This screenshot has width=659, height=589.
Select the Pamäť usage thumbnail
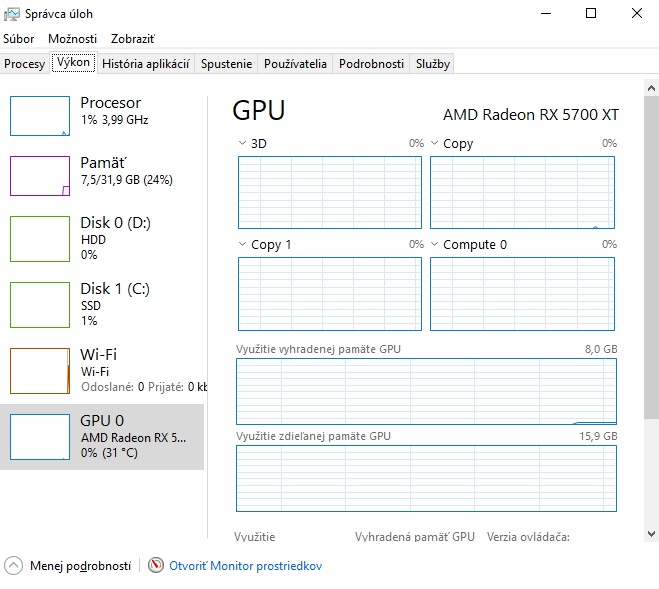pyautogui.click(x=40, y=176)
